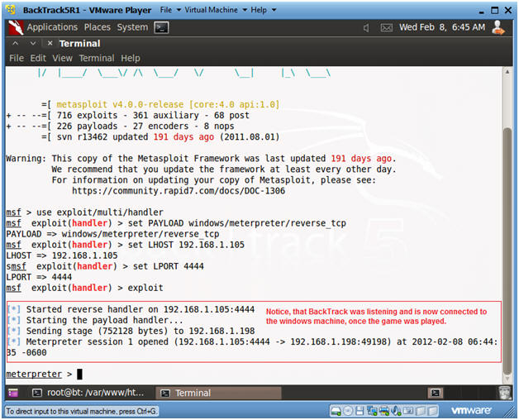Open the Places menu
The height and width of the screenshot is (420, 519).
point(98,27)
